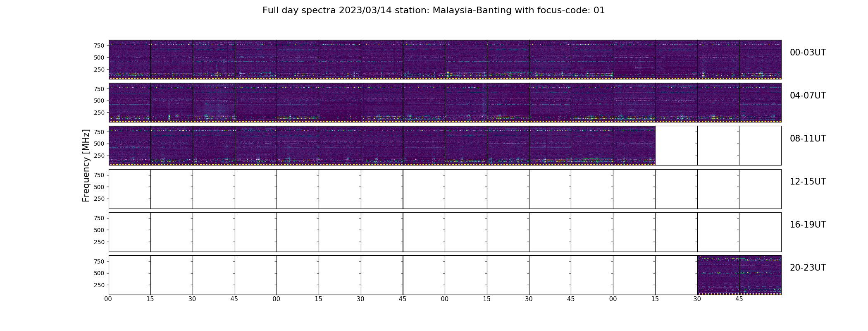This screenshot has height=331, width=868.
Task: Click the 750 tick label of the 08-11UT row
Action: click(x=99, y=132)
